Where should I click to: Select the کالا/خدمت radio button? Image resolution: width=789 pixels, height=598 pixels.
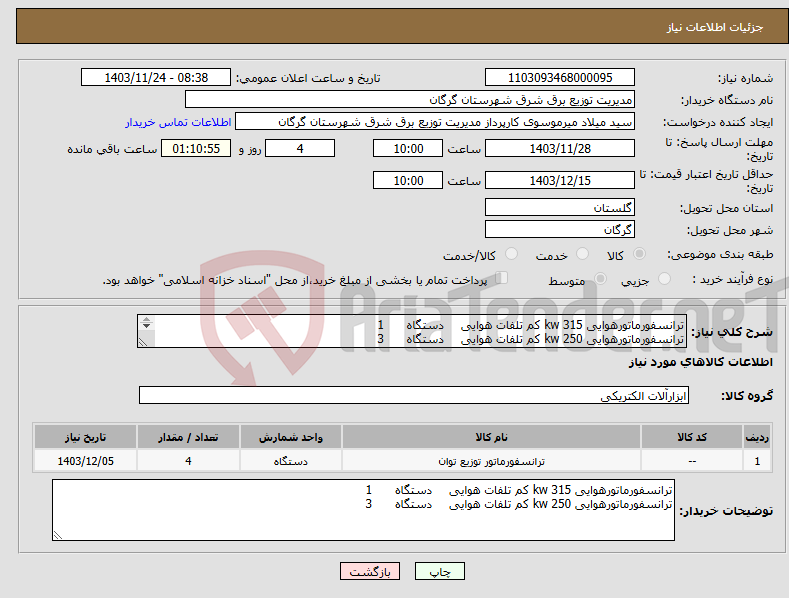point(511,254)
